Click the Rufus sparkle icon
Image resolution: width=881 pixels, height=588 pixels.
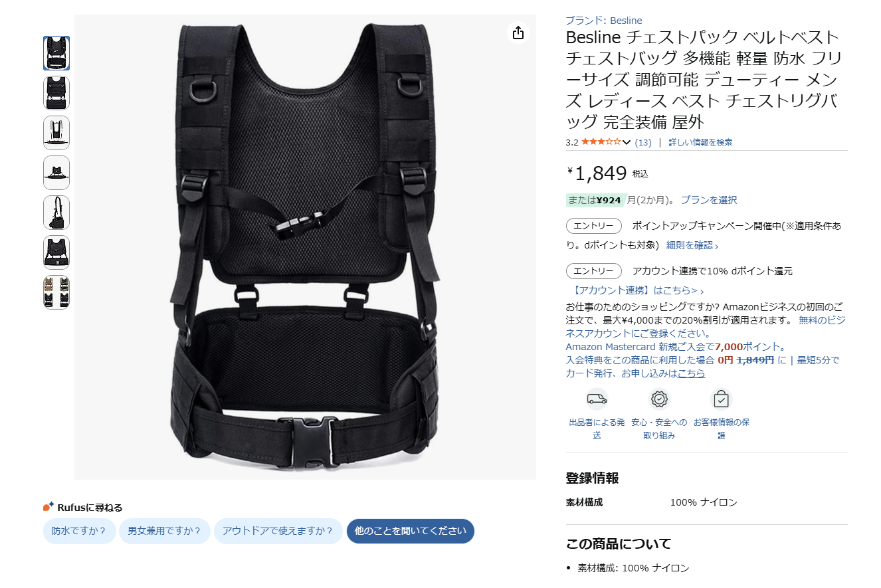tap(49, 507)
